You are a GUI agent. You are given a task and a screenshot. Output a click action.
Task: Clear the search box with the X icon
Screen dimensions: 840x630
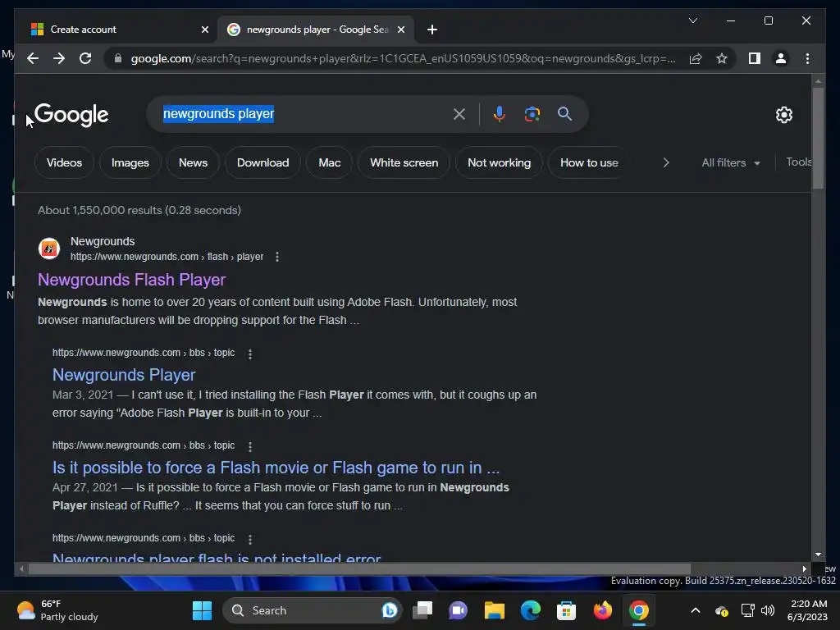point(459,113)
